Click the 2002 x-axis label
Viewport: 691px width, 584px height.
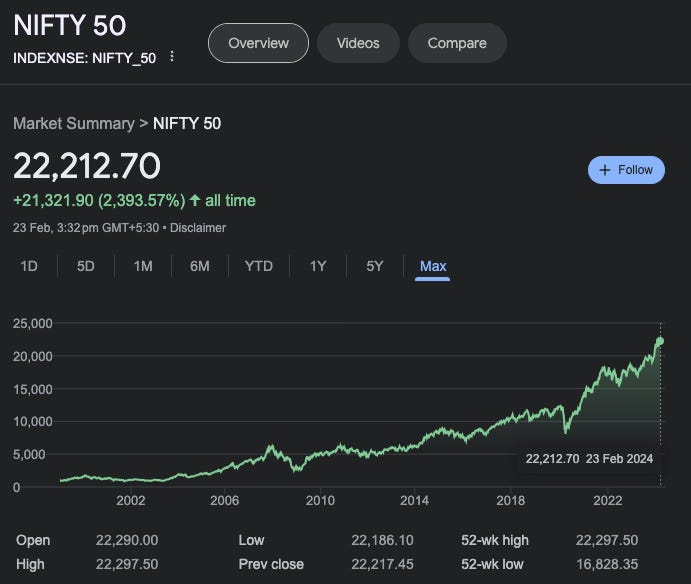coord(130,501)
